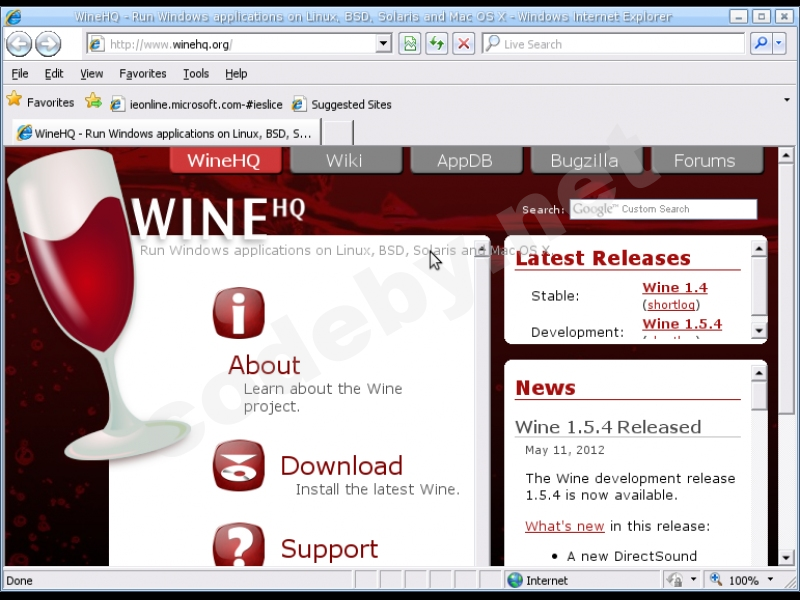Add to Favorites Bar star-arrow icon
Image resolution: width=800 pixels, height=600 pixels.
pos(93,101)
